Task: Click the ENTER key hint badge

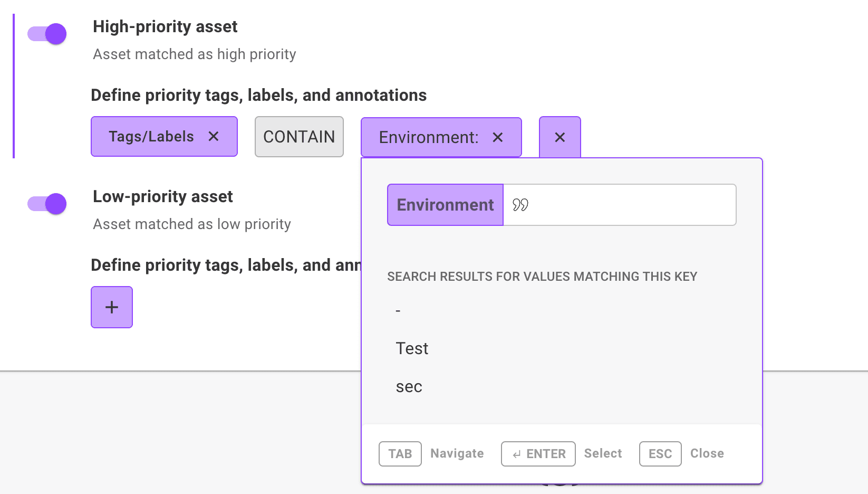Action: pos(538,454)
